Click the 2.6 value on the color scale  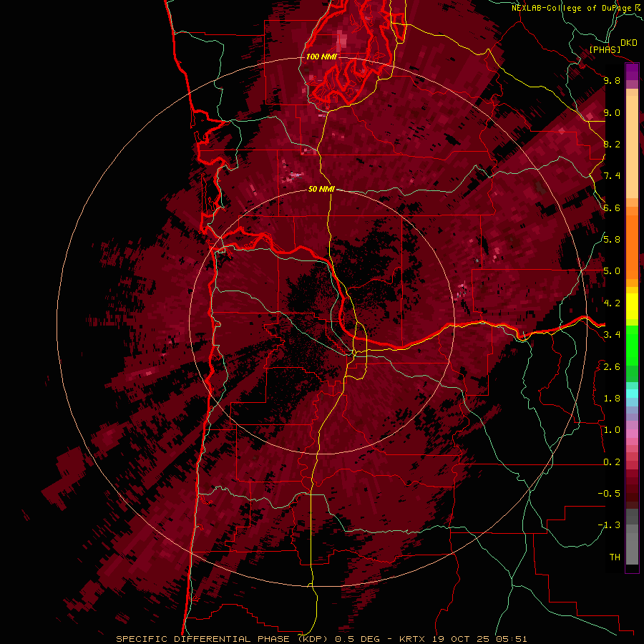click(x=612, y=367)
